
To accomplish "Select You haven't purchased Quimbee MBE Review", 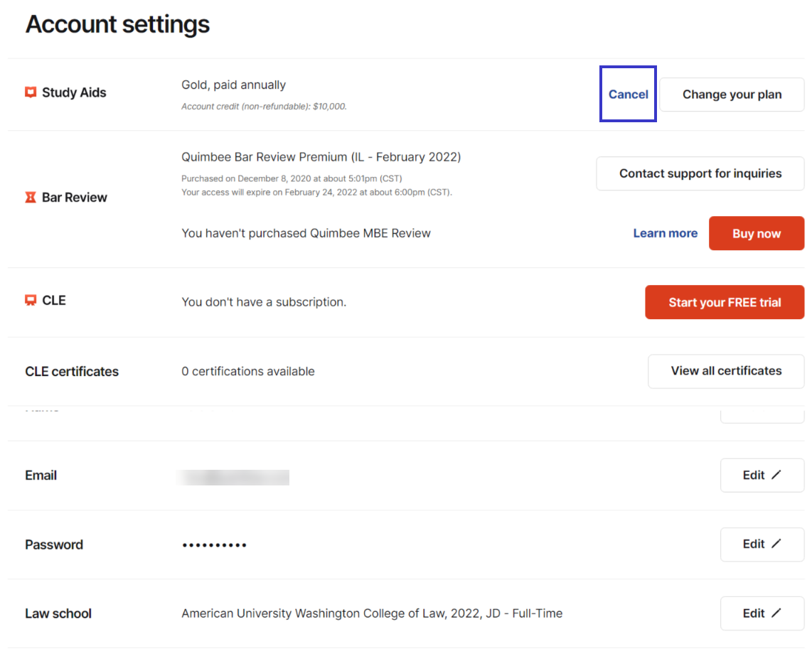I will tap(306, 234).
